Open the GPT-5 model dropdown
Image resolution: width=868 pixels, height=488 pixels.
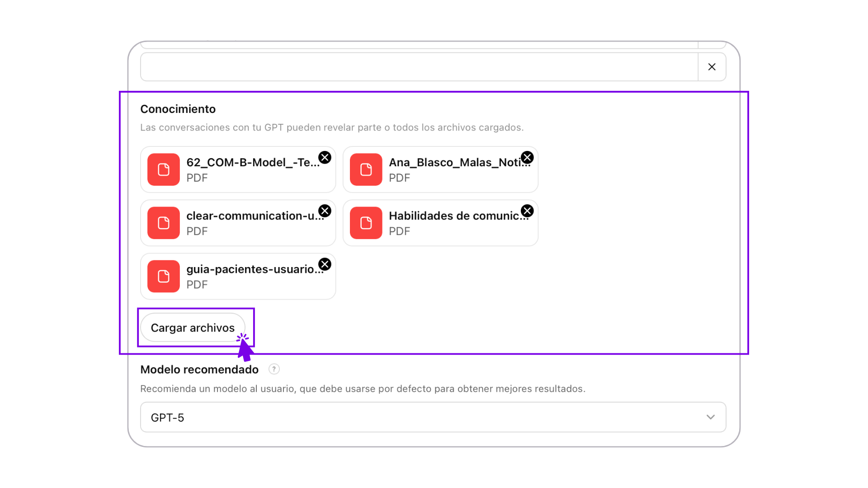433,417
